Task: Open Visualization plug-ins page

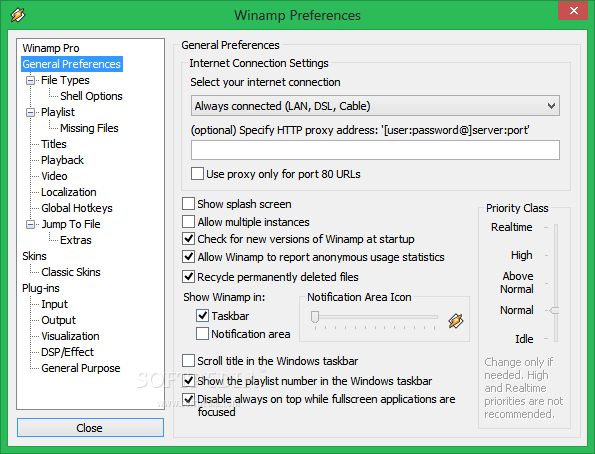Action: (x=70, y=336)
